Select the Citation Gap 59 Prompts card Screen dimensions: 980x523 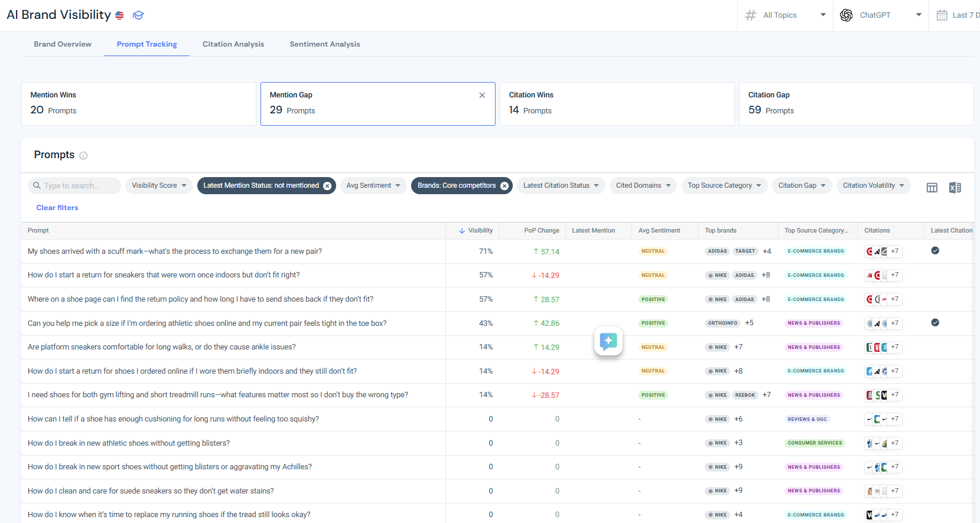(857, 104)
